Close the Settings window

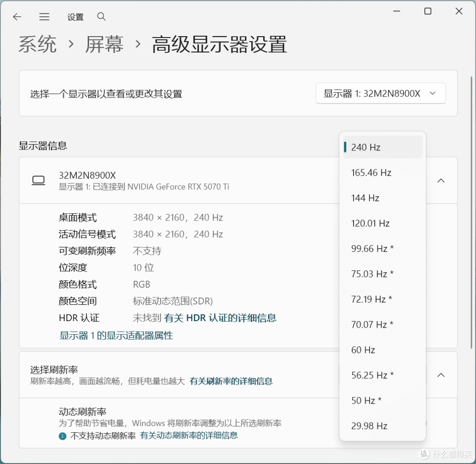459,11
